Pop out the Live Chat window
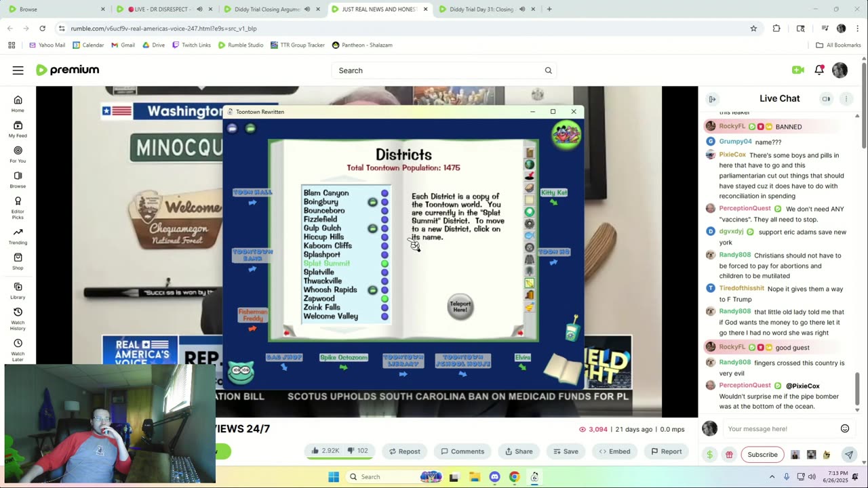 [826, 99]
